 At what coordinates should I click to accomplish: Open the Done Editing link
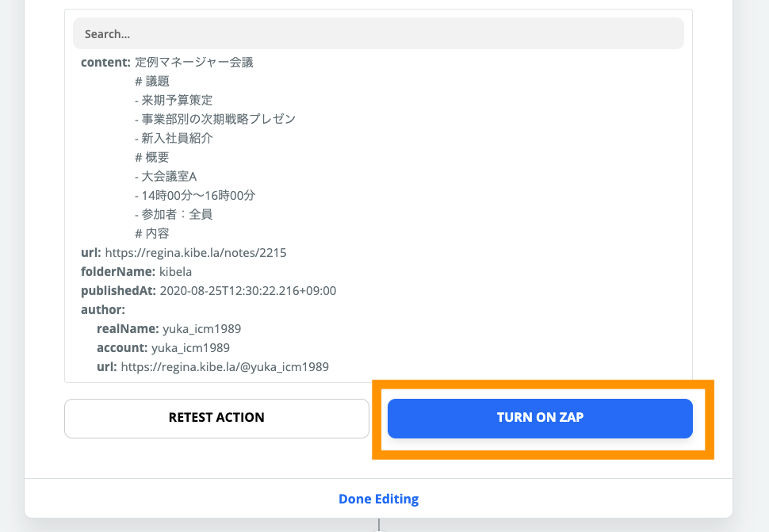[x=378, y=499]
